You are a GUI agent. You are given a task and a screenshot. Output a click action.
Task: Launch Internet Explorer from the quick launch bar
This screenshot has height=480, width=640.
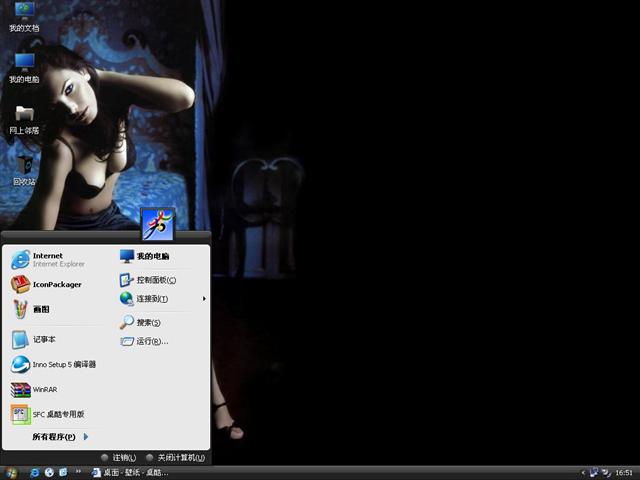coord(35,473)
